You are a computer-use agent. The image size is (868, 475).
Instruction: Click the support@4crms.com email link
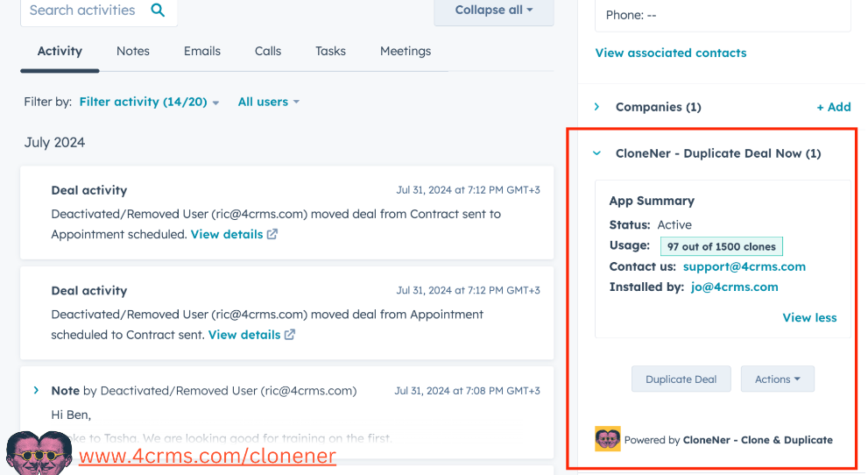pos(744,266)
